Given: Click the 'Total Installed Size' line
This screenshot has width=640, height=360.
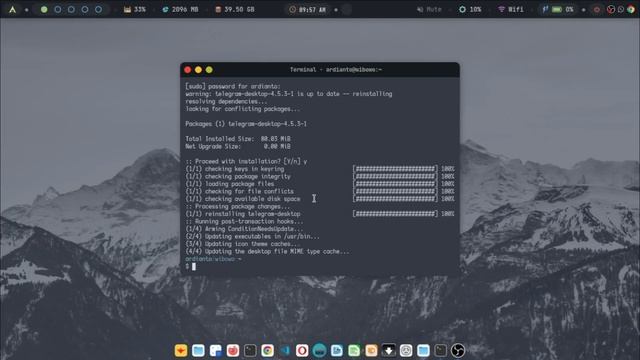Looking at the screenshot, I should (x=238, y=139).
